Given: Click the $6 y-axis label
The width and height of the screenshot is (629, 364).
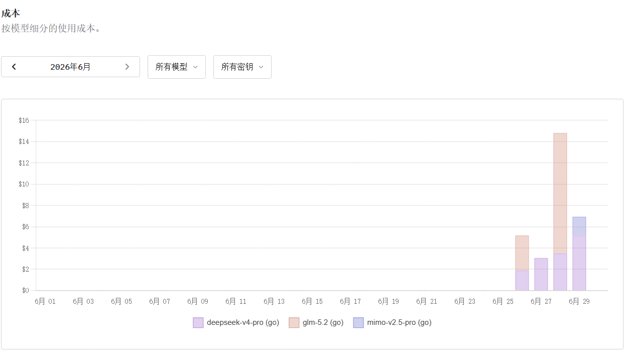Looking at the screenshot, I should [x=26, y=227].
